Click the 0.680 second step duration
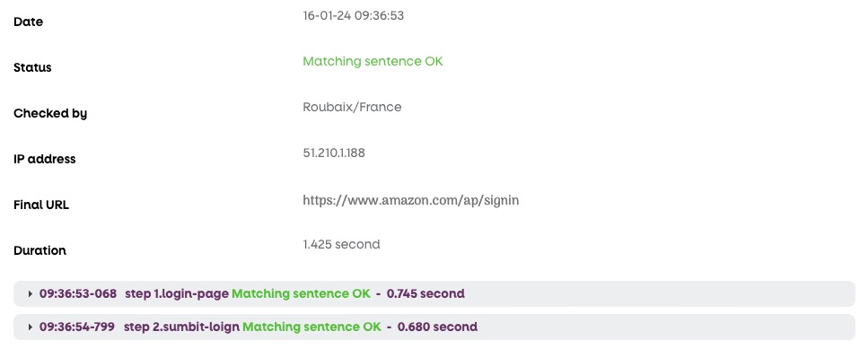Viewport: 868px width, 358px height. 437,327
